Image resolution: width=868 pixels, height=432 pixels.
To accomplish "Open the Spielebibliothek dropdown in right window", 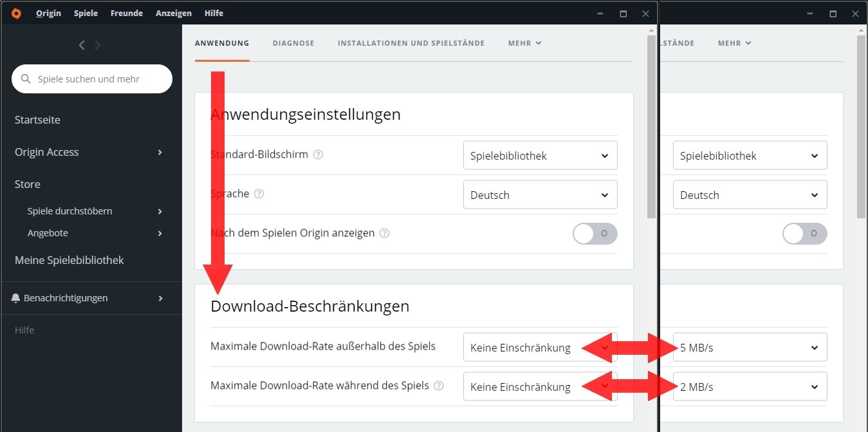I will point(750,156).
